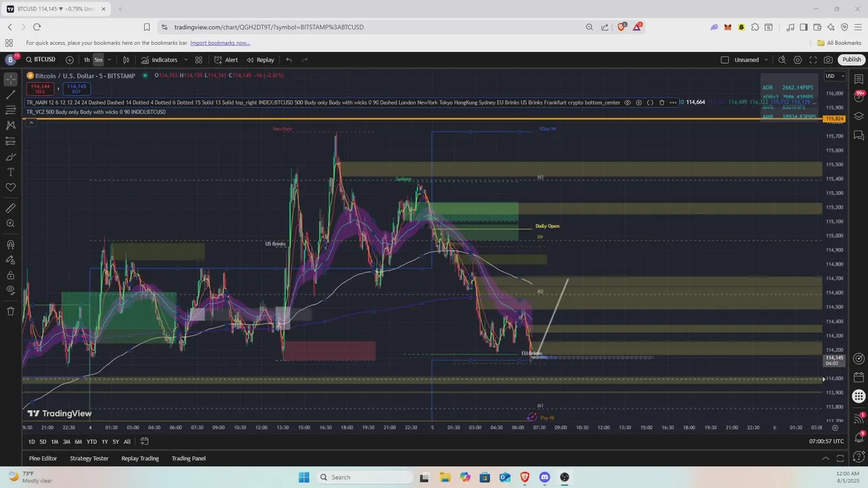Open the Pine Editor tab
This screenshot has width=868, height=488.
tap(43, 458)
